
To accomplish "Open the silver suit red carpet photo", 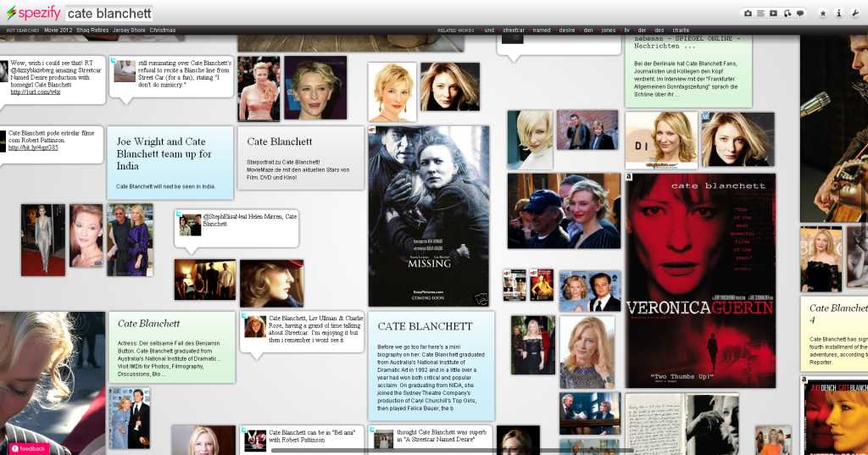I will point(43,240).
